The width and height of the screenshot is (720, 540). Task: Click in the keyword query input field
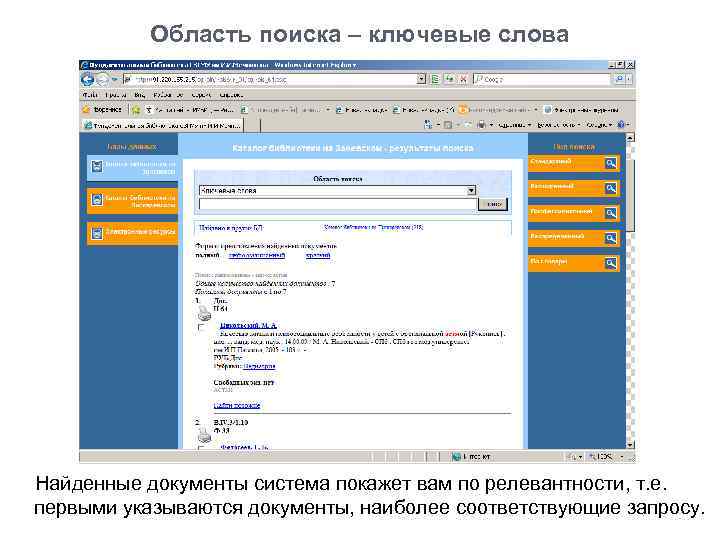click(x=338, y=204)
